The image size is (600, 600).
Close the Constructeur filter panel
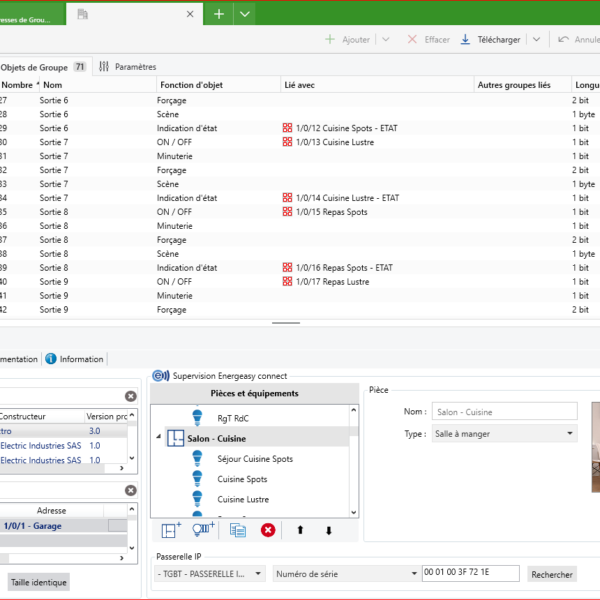click(x=130, y=397)
